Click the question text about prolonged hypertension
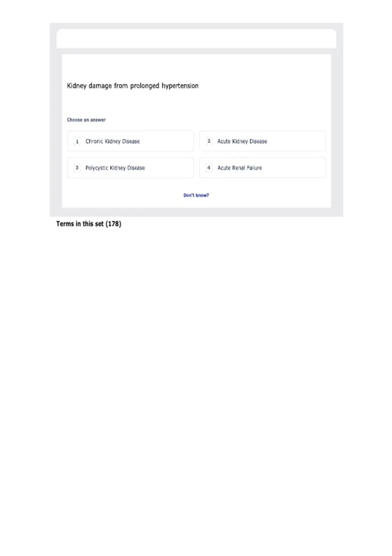The height and width of the screenshot is (556, 392). click(133, 86)
